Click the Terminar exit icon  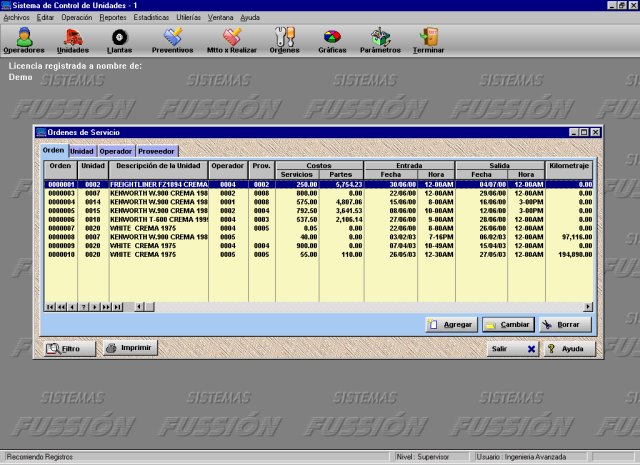click(x=429, y=39)
